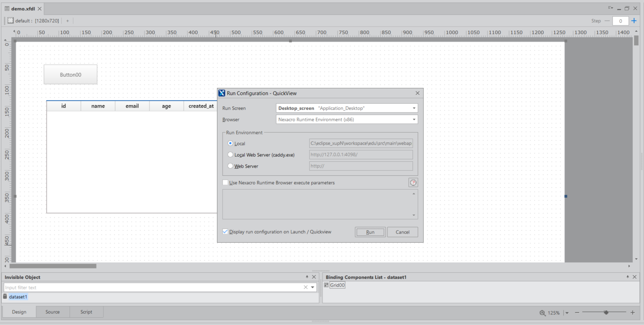Clear the Invisible Object filter text
This screenshot has width=644, height=325.
[306, 287]
